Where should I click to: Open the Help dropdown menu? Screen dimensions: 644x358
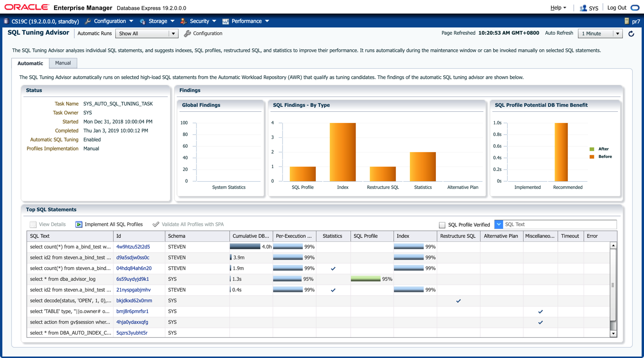[x=558, y=8]
